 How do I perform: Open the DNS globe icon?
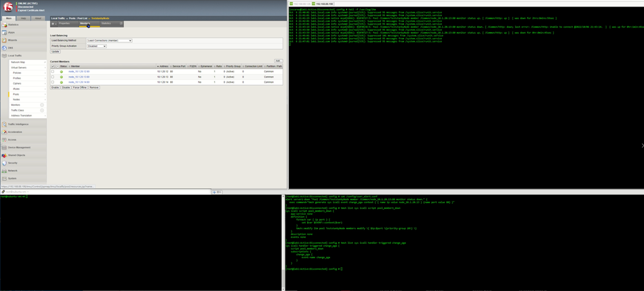4,48
